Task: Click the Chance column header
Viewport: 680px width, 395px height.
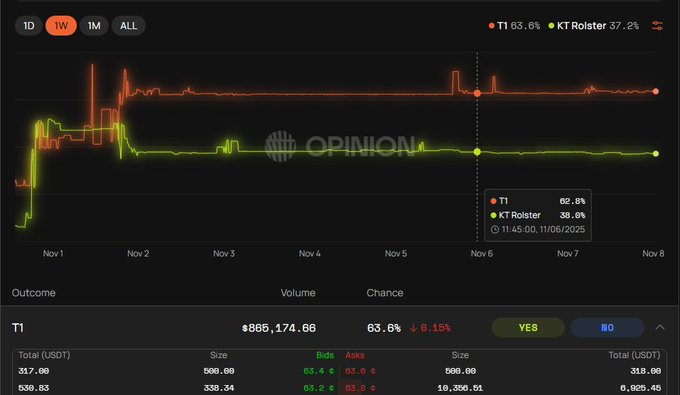Action: click(385, 293)
